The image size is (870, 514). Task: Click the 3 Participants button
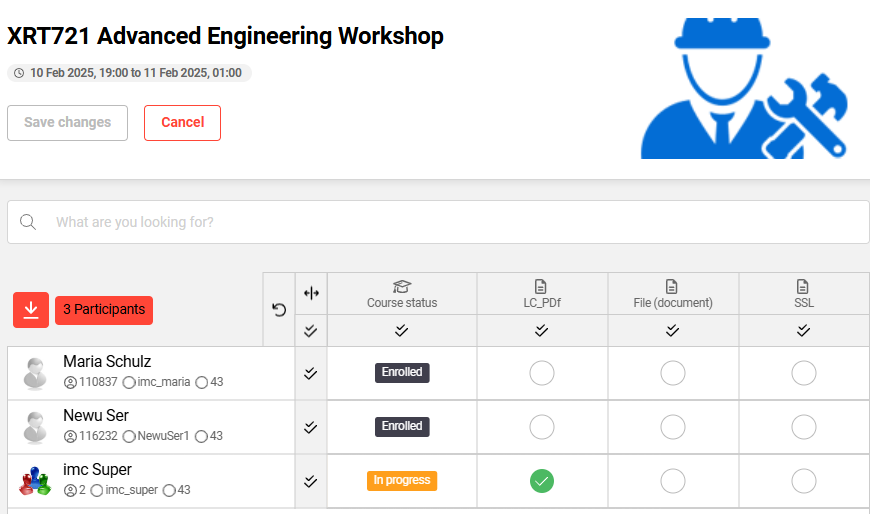click(104, 310)
